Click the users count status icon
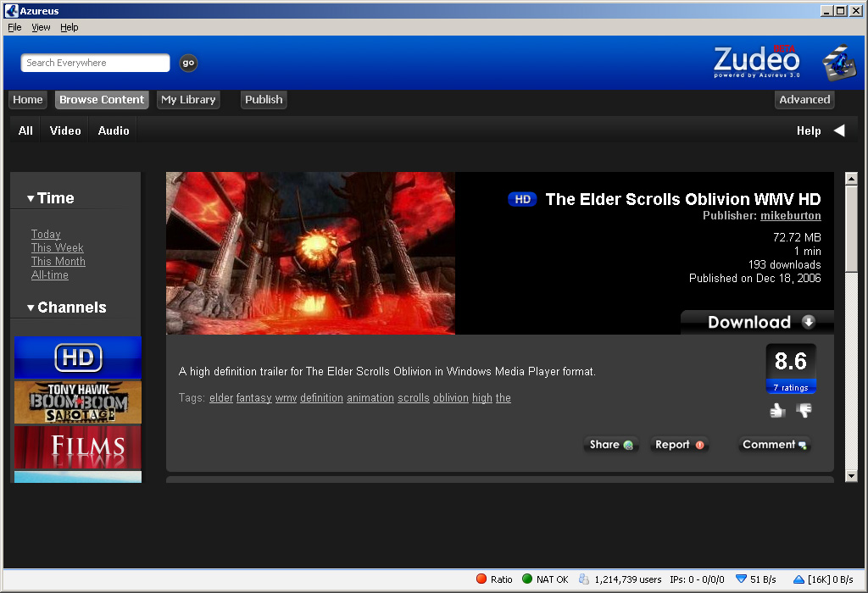 coord(584,579)
